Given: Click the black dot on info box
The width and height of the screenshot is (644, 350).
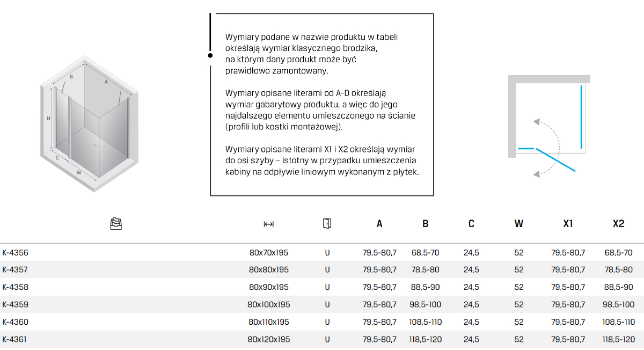Looking at the screenshot, I should point(210,55).
